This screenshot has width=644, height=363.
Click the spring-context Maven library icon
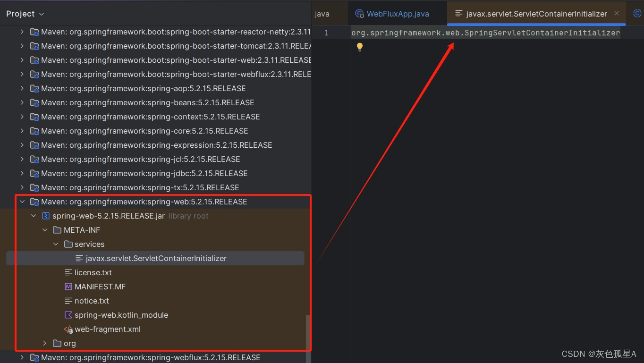(34, 117)
